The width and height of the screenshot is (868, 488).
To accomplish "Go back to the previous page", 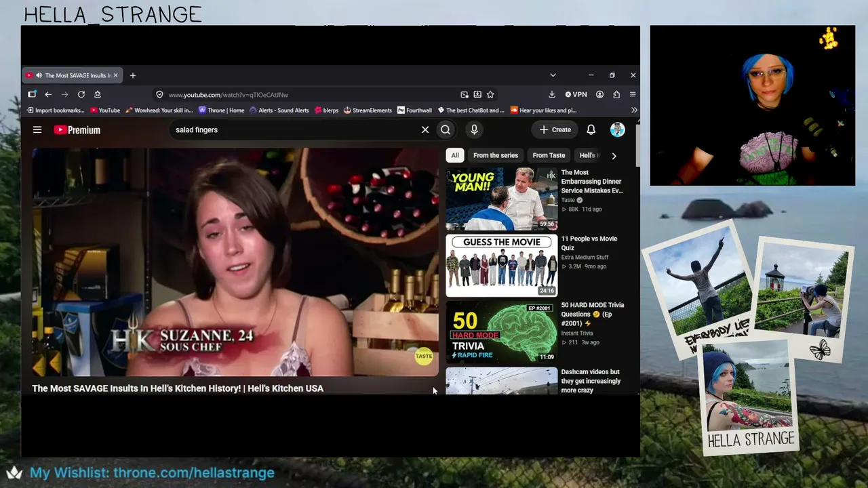I will (x=48, y=94).
